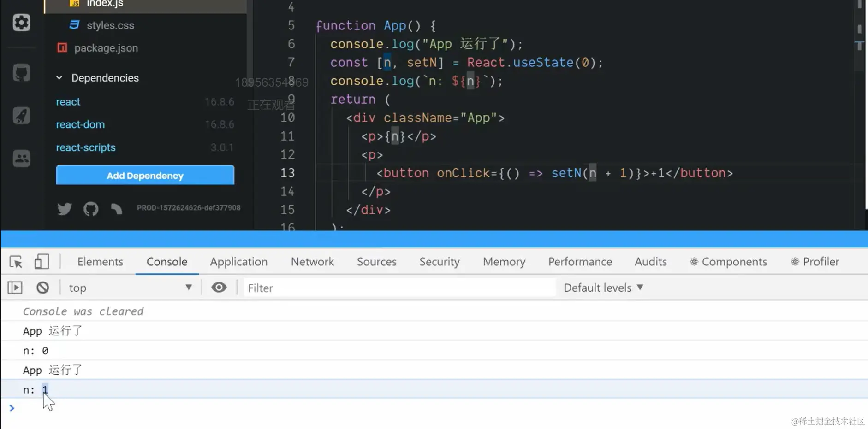Open the settings gear in the sidebar
This screenshot has height=429, width=868.
[x=21, y=23]
